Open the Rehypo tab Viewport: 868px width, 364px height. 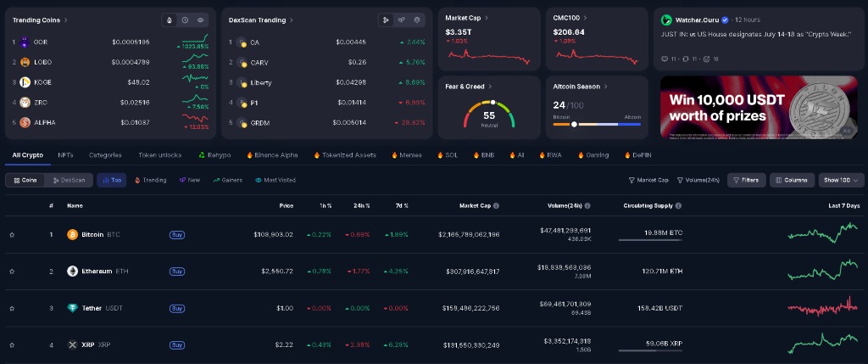point(214,155)
